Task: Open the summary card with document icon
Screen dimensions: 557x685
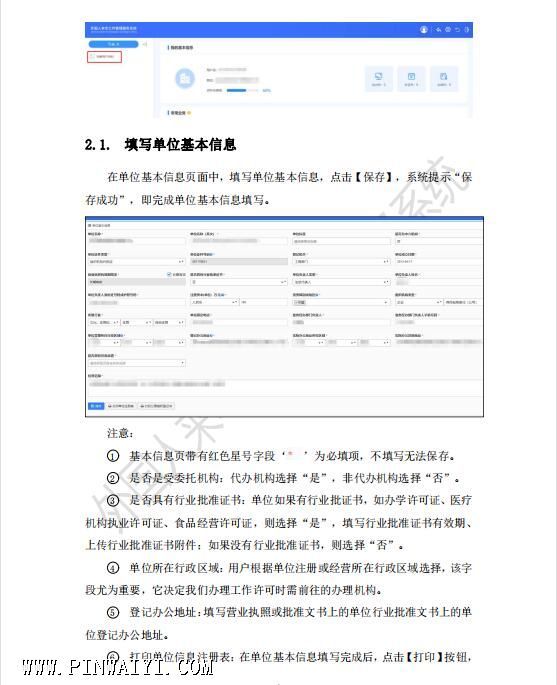Action: [411, 79]
